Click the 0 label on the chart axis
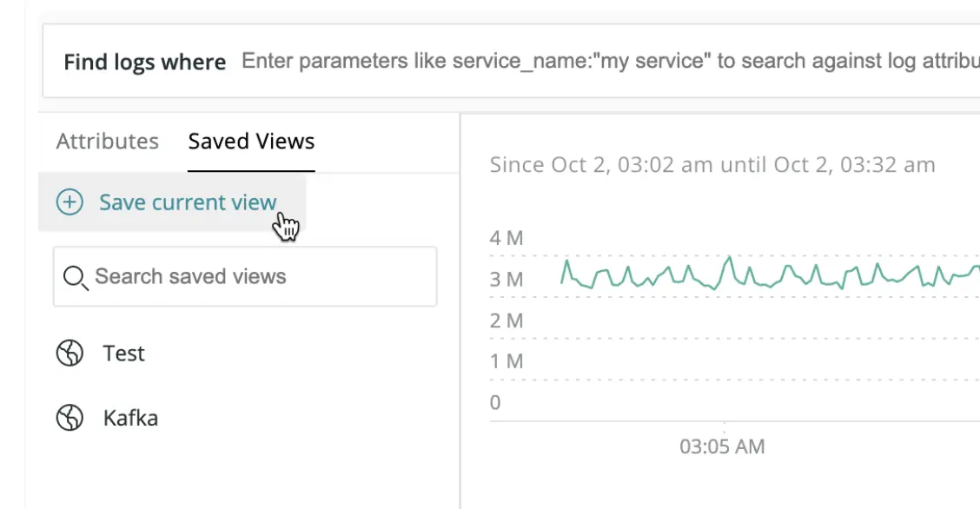Viewport: 980px width, 509px height. tap(494, 402)
